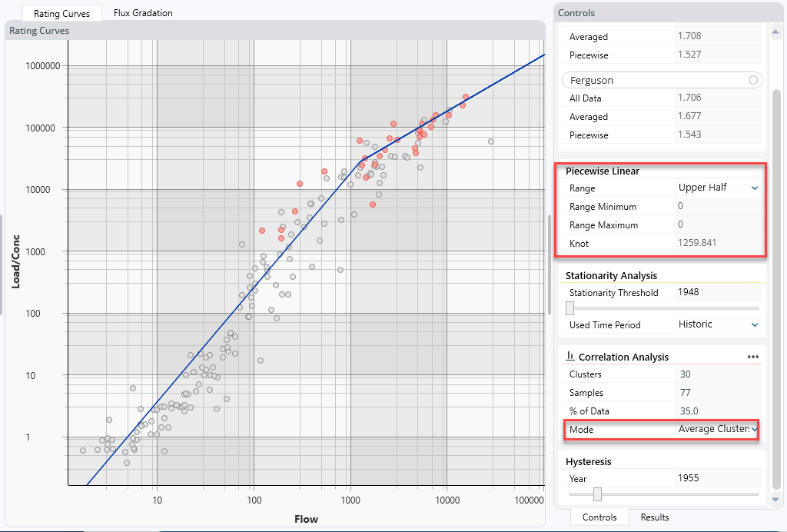This screenshot has height=532, width=787.
Task: Select the Controls tab at bottom
Action: [599, 517]
